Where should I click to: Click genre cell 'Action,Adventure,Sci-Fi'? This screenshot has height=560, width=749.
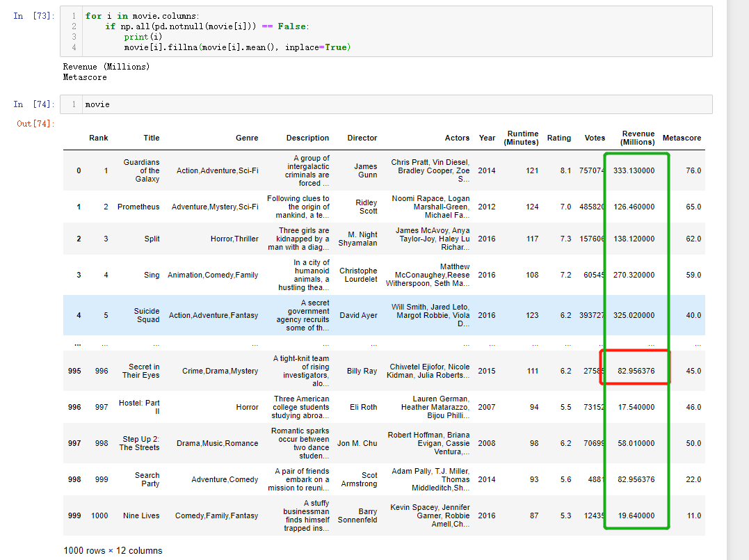(218, 170)
